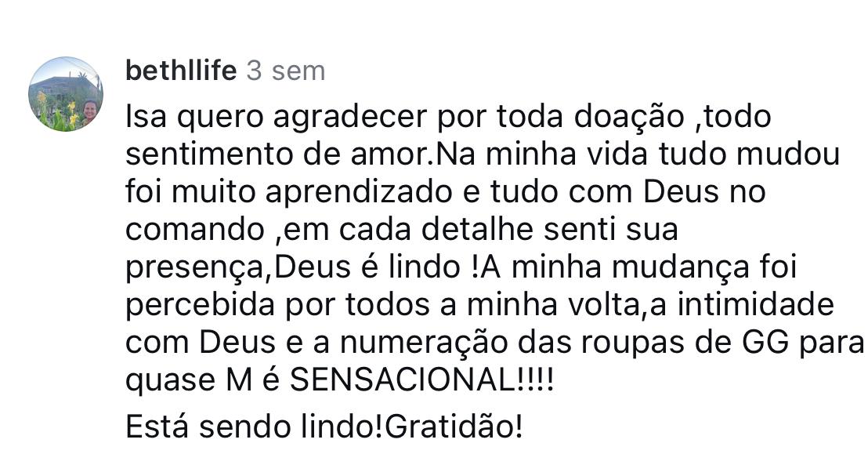
Task: Click the closing word "Gratidão!"
Action: click(x=454, y=427)
